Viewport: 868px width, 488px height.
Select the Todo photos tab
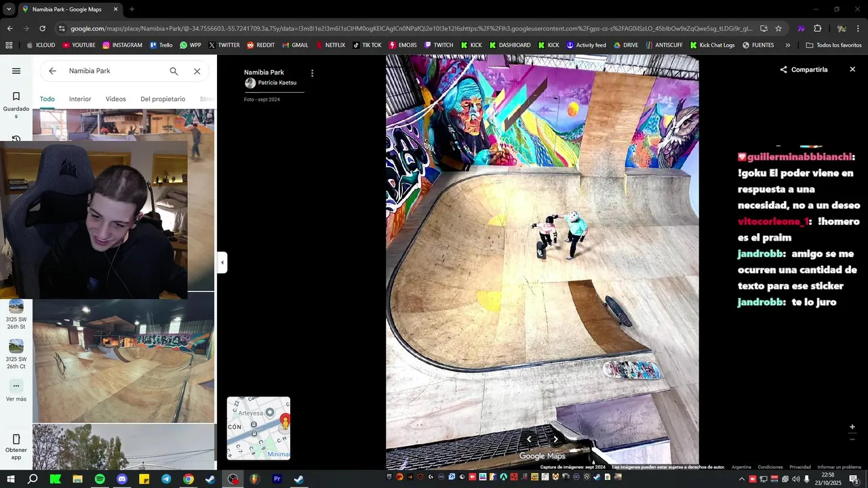point(47,99)
